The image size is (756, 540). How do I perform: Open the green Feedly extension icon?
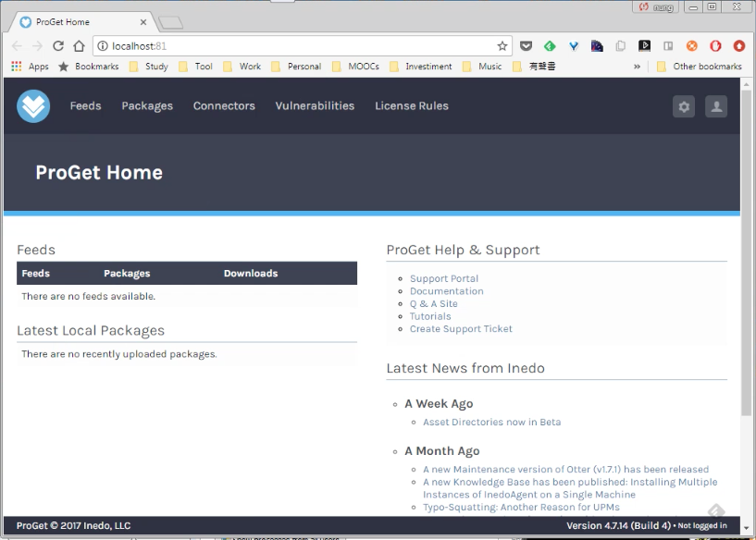tap(550, 46)
